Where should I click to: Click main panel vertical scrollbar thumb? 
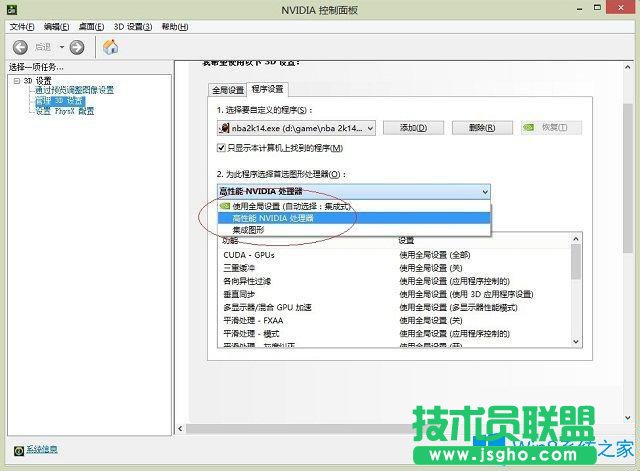coord(628,178)
